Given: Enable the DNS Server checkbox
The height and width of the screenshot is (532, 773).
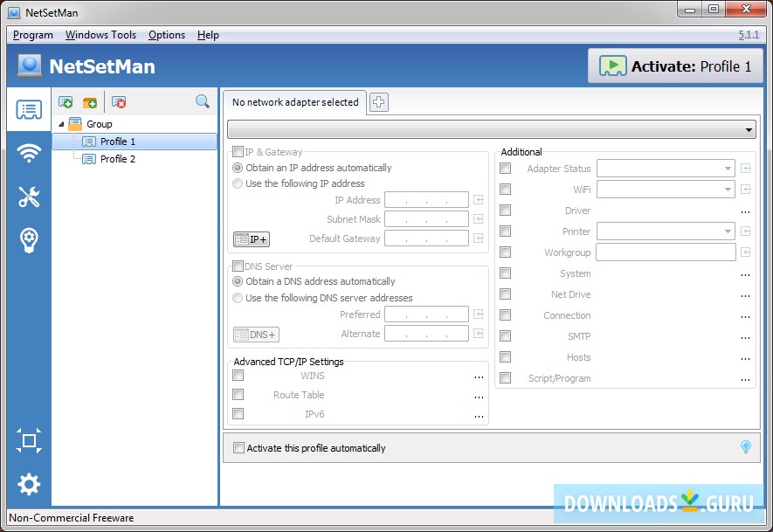Looking at the screenshot, I should (x=238, y=266).
